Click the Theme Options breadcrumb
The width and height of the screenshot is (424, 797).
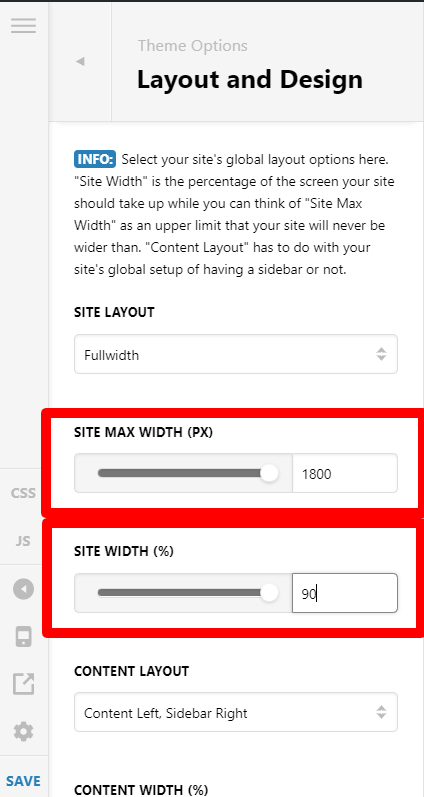click(193, 46)
